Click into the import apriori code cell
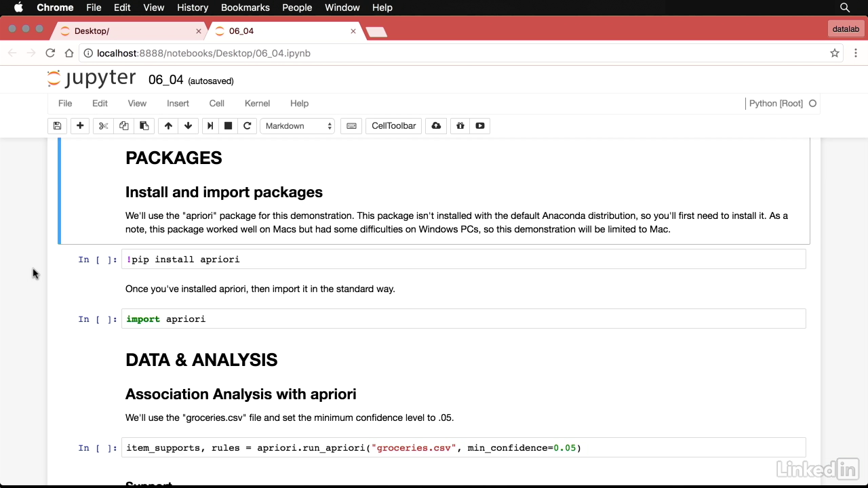Viewport: 868px width, 488px height. tap(464, 319)
